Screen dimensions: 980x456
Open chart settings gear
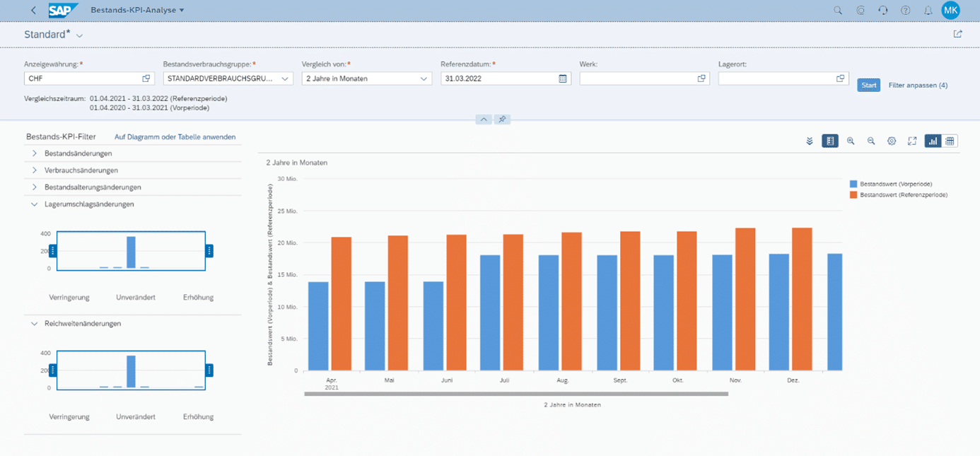click(892, 141)
